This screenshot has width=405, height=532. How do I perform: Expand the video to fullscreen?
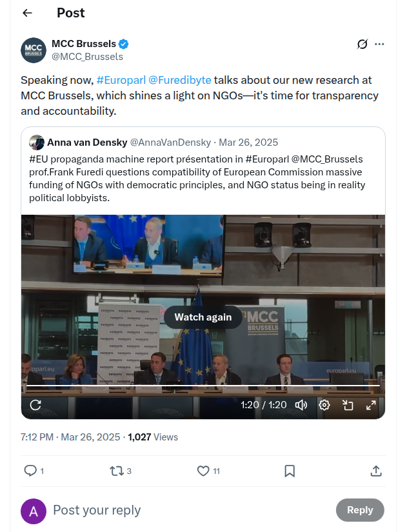(x=371, y=405)
